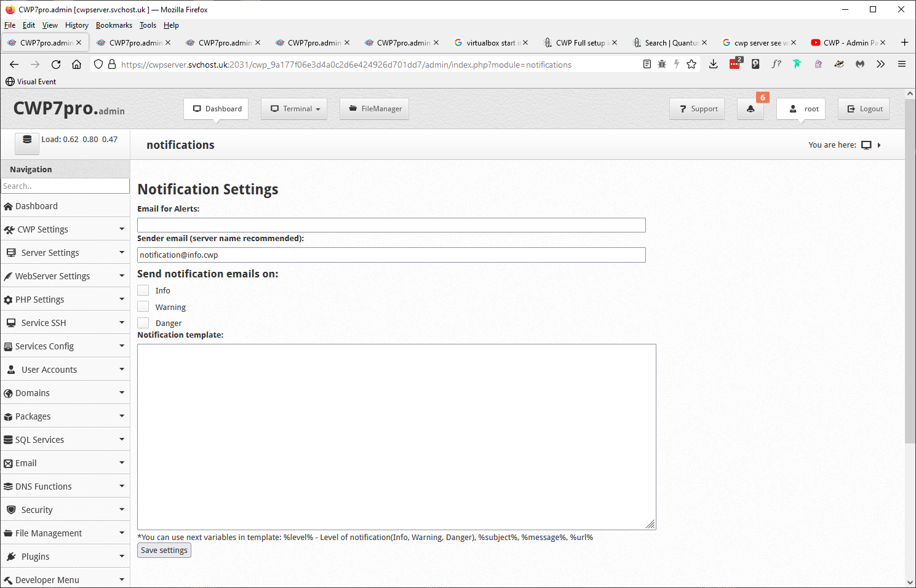Open FileManager
Screen dimensions: 916x588
[374, 109]
